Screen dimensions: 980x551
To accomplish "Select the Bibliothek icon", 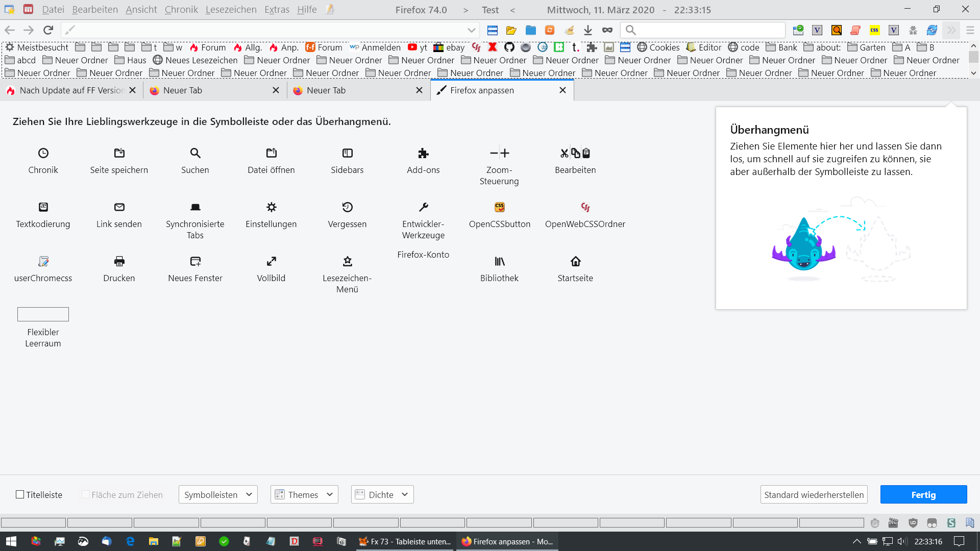I will (499, 261).
